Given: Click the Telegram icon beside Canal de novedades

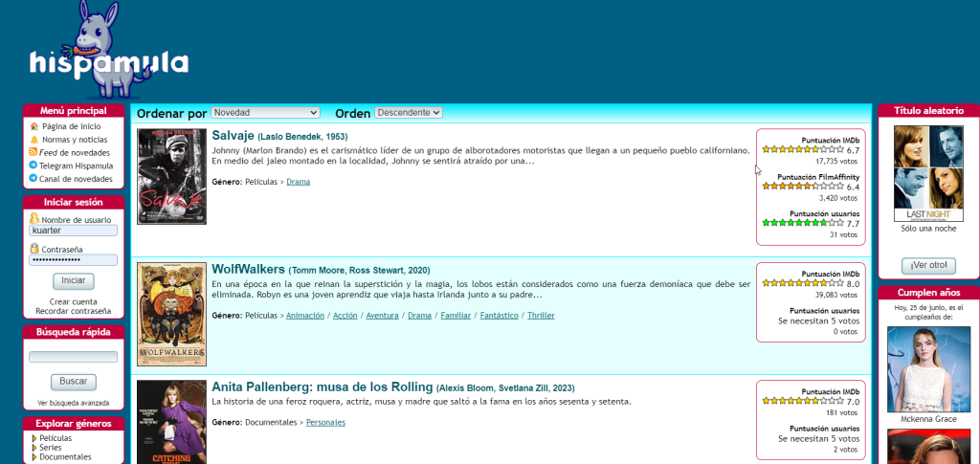Looking at the screenshot, I should tap(33, 179).
